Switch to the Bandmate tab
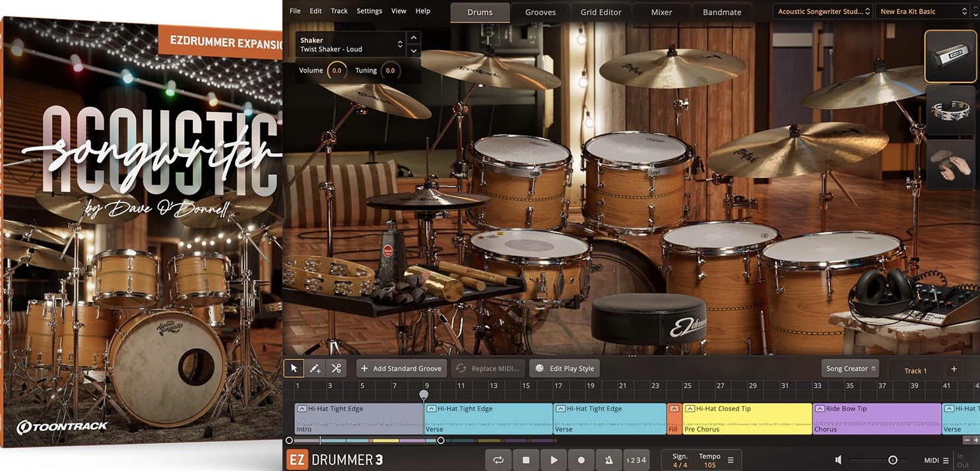The image size is (980, 471). point(722,12)
